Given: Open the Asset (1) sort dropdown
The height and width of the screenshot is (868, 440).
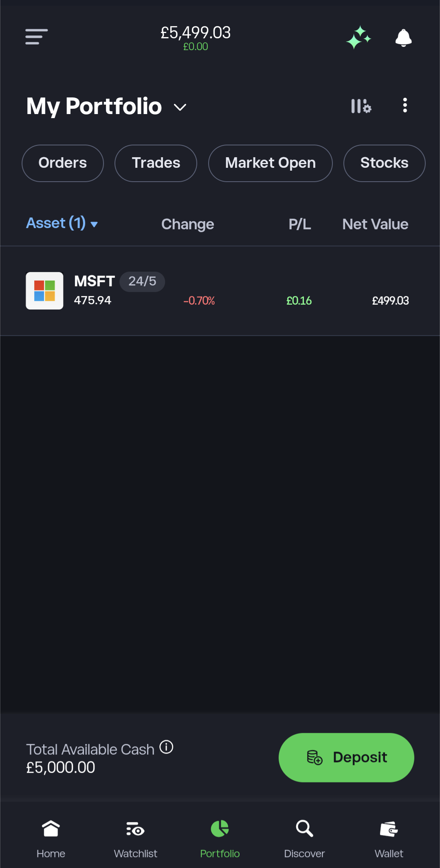Looking at the screenshot, I should (62, 223).
